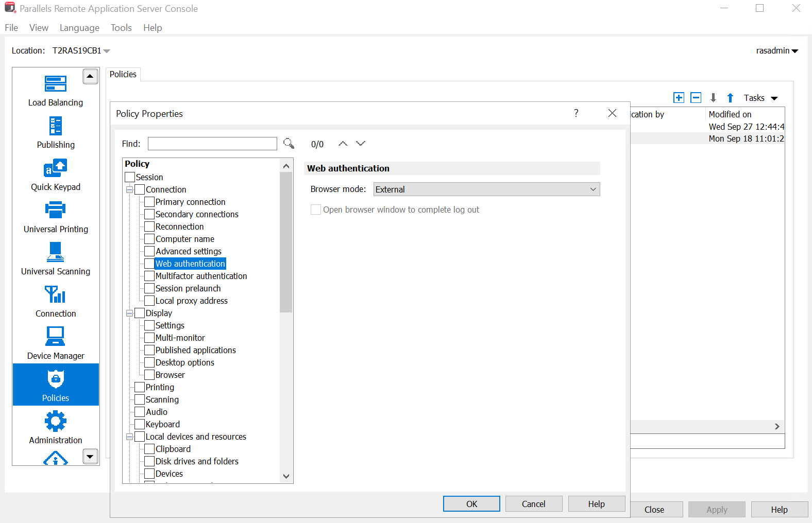812x523 pixels.
Task: Collapse Local devices and resources node
Action: [130, 437]
